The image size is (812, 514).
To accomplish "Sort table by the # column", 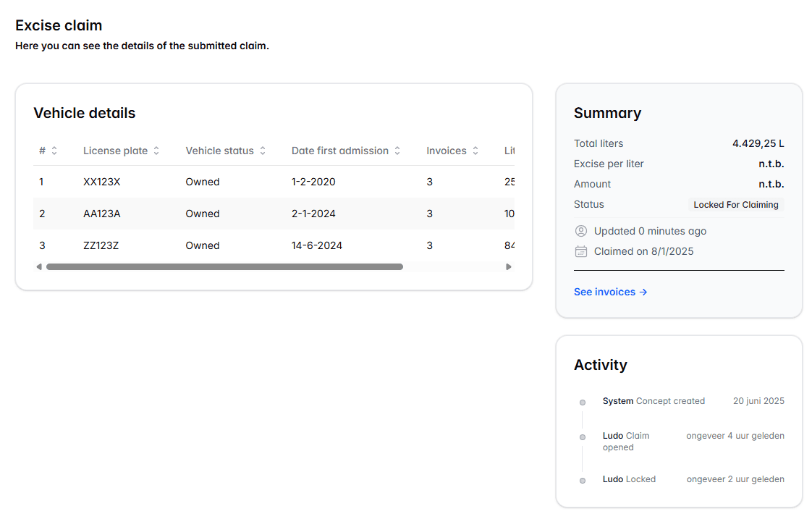I will 54,151.
